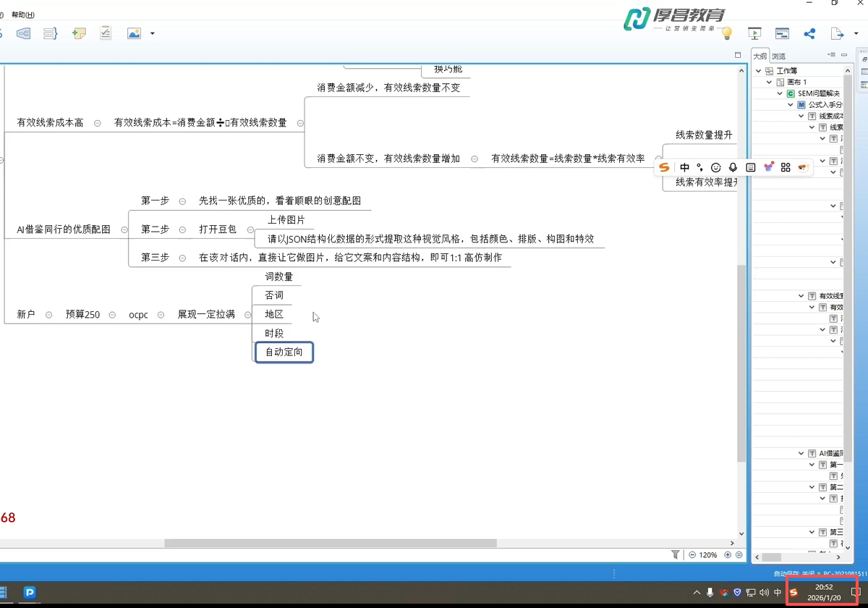Screen dimensions: 868x608
Task: Open the export dropdown arrow
Action: (856, 33)
